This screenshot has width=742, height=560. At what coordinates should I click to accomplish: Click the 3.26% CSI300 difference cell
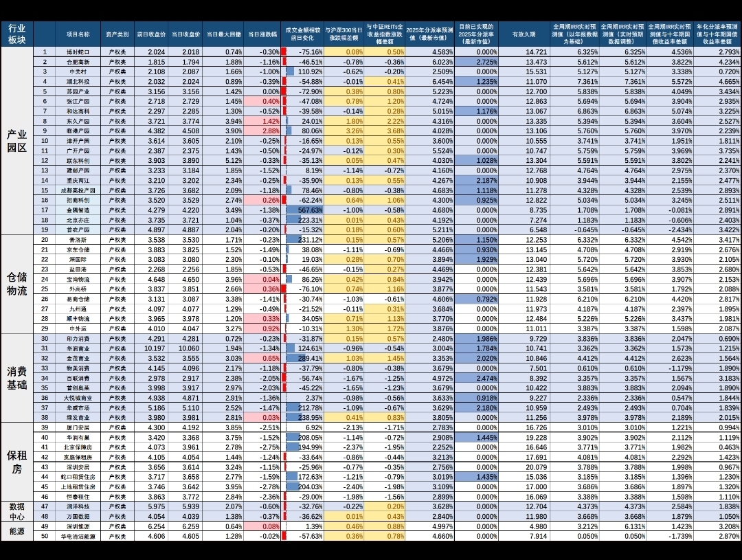(x=344, y=131)
